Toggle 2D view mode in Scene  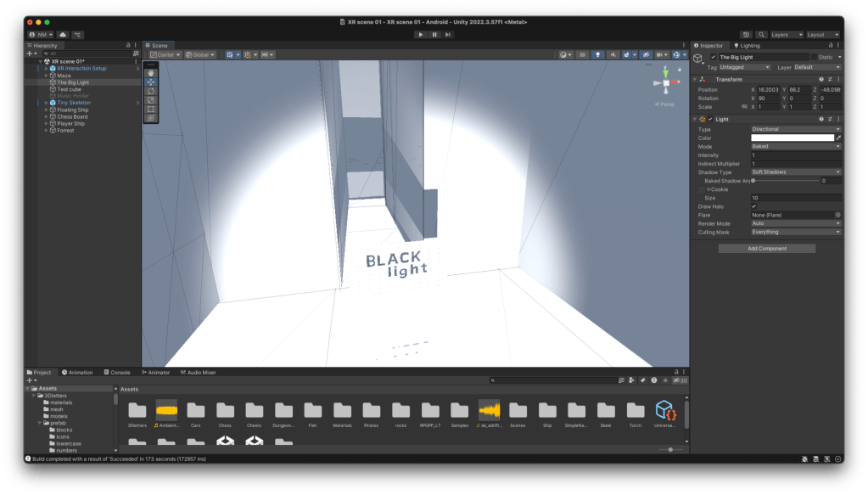coord(582,54)
